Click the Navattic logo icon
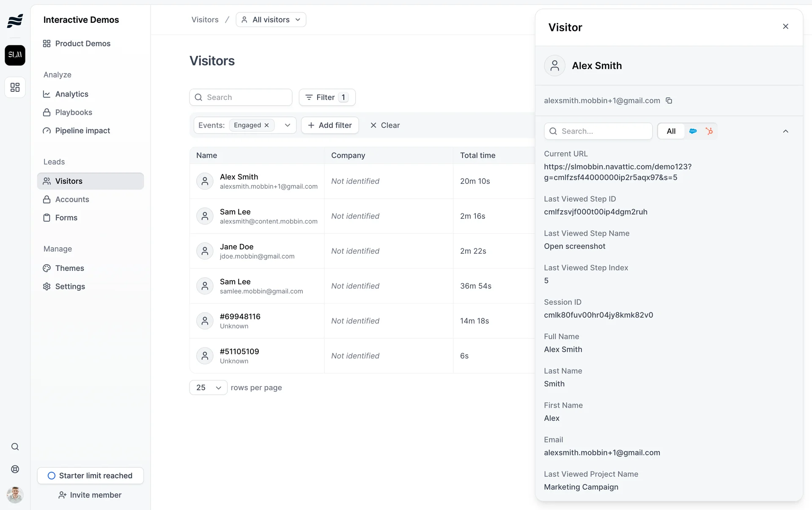The image size is (812, 510). click(15, 20)
